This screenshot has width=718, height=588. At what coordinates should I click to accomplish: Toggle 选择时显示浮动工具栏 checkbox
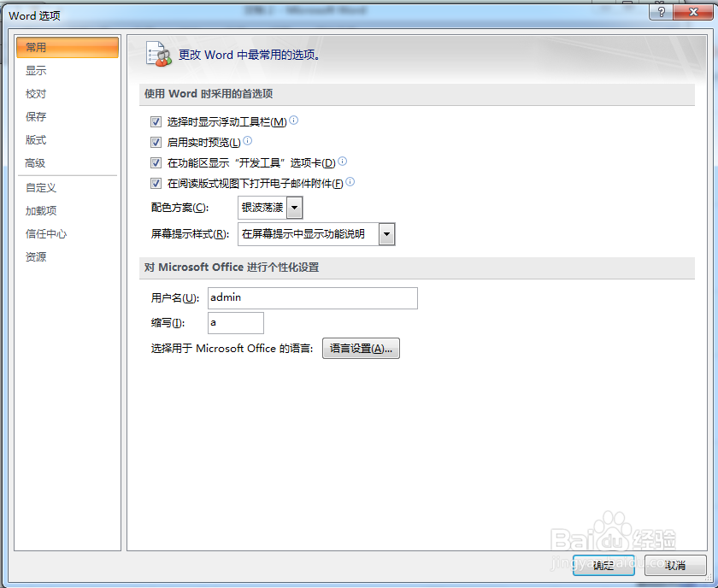point(156,122)
